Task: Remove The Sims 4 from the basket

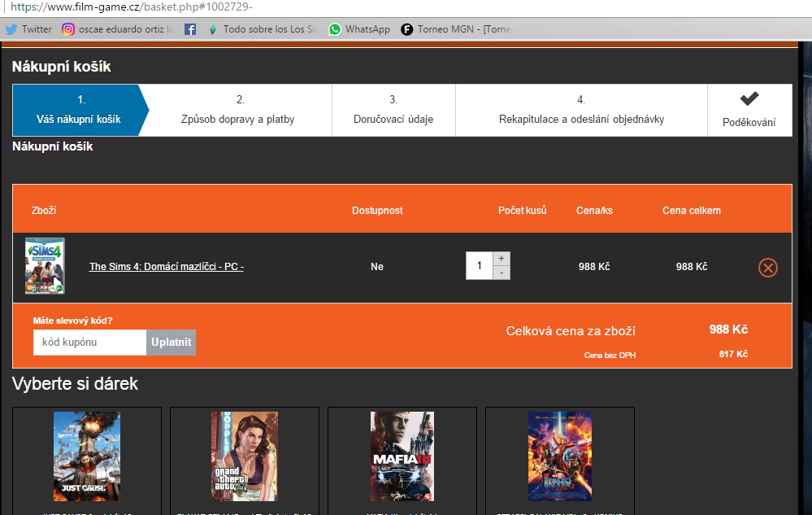Action: pyautogui.click(x=767, y=267)
